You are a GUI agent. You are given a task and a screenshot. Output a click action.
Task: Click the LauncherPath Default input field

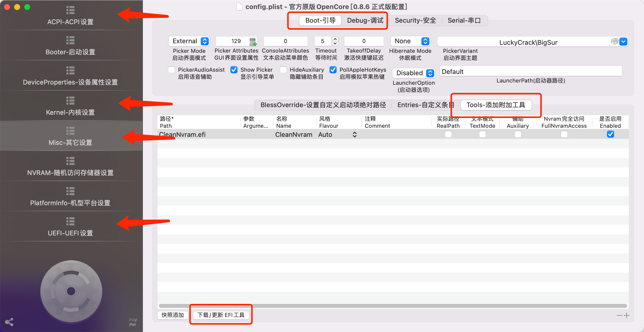(x=531, y=72)
